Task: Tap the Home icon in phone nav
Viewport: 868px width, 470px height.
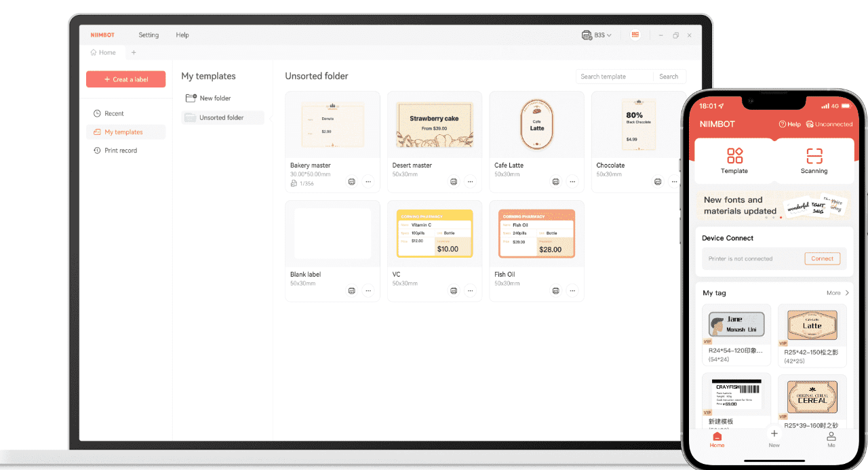Action: tap(717, 440)
